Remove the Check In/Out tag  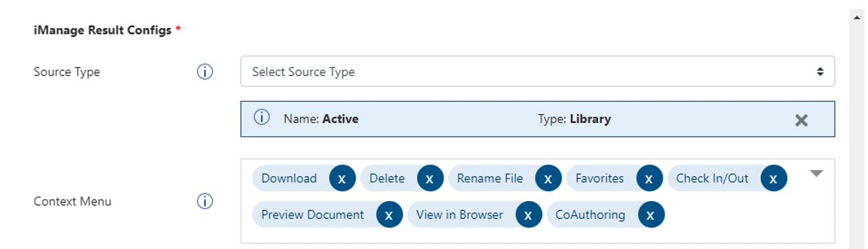coord(773,178)
